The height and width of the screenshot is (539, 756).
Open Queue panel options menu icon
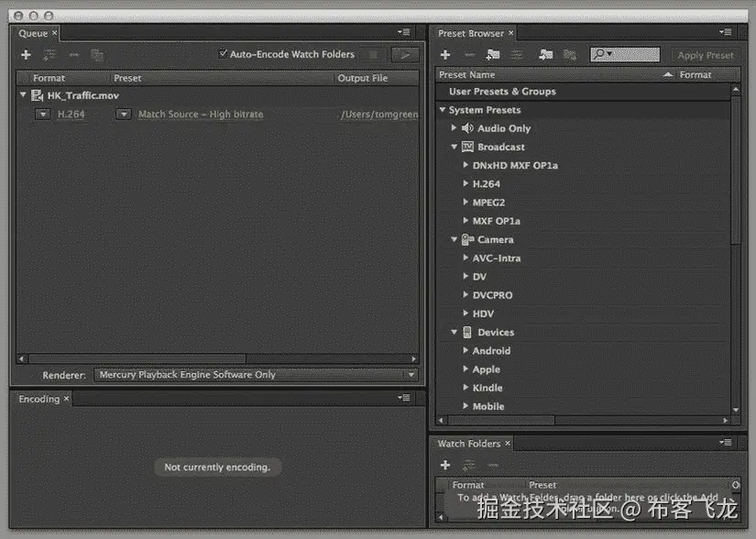(x=404, y=32)
